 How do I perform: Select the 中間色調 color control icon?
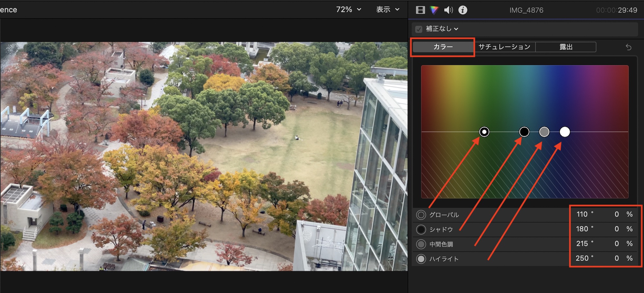tap(421, 244)
